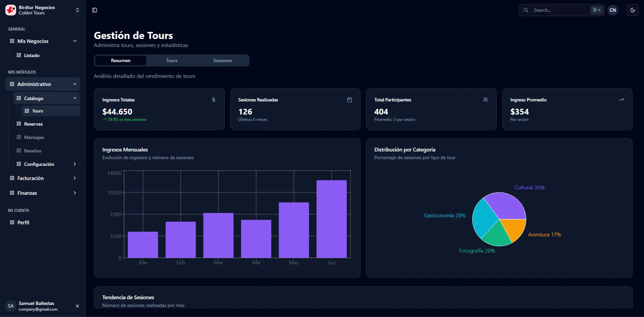Viewport: 644px width, 317px height.
Task: Switch to dark/light theme moon icon
Action: tap(632, 10)
